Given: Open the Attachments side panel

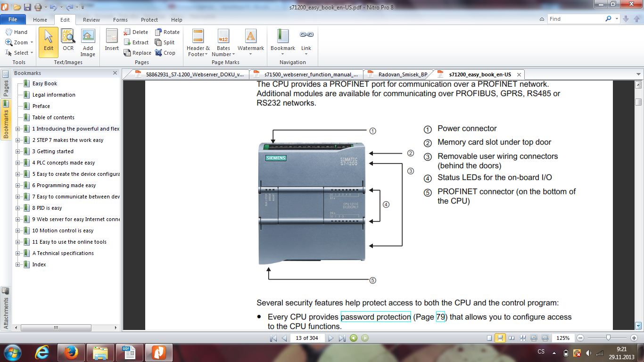Looking at the screenshot, I should pos(6,309).
